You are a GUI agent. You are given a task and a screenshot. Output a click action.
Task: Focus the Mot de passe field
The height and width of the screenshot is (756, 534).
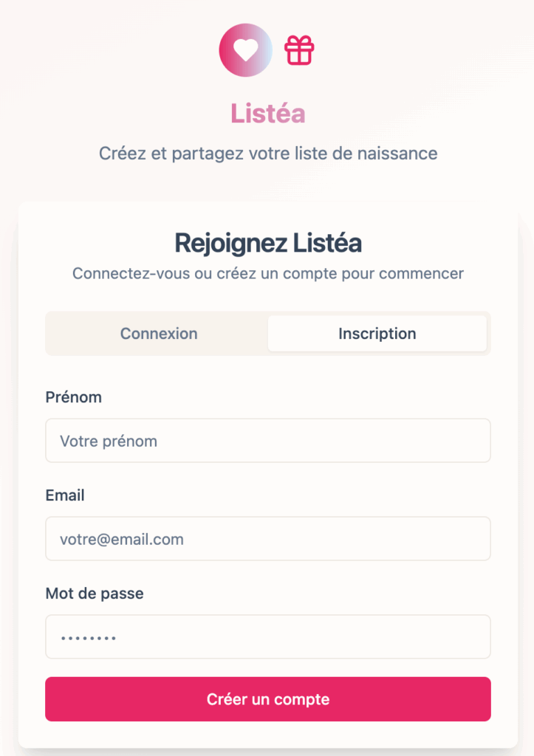pos(267,636)
